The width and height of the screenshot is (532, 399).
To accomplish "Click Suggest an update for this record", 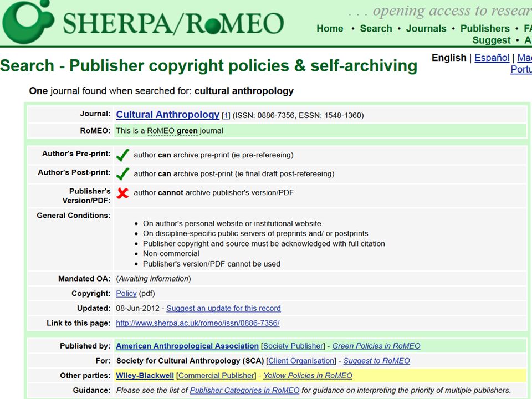I will pos(223,309).
